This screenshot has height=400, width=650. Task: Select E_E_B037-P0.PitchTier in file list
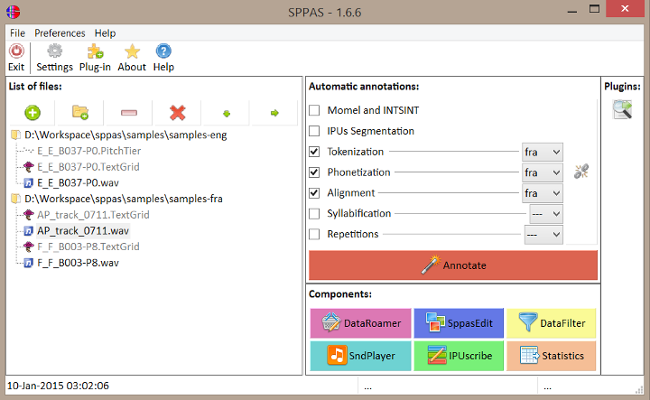[89, 151]
